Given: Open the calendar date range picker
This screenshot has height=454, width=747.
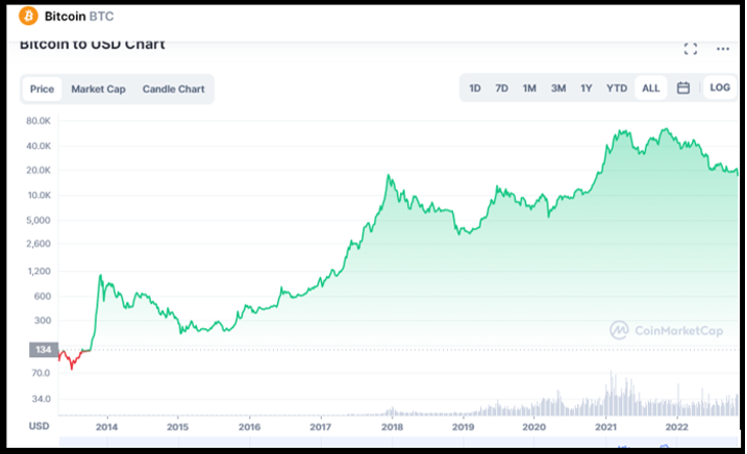Looking at the screenshot, I should 683,88.
